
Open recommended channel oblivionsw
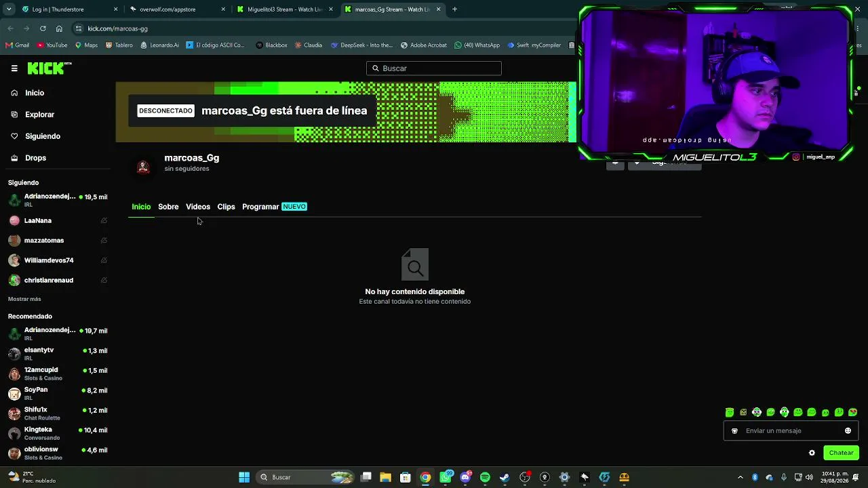tap(58, 453)
